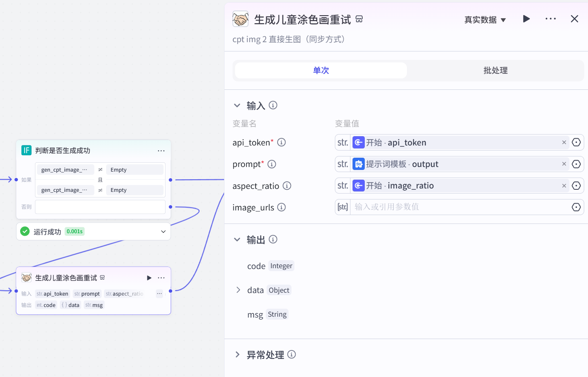Click the retry node's output port
Image resolution: width=588 pixels, height=377 pixels.
[171, 291]
